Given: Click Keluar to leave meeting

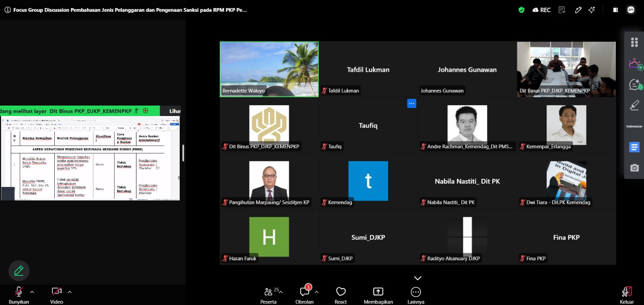Looking at the screenshot, I should coord(627,295).
